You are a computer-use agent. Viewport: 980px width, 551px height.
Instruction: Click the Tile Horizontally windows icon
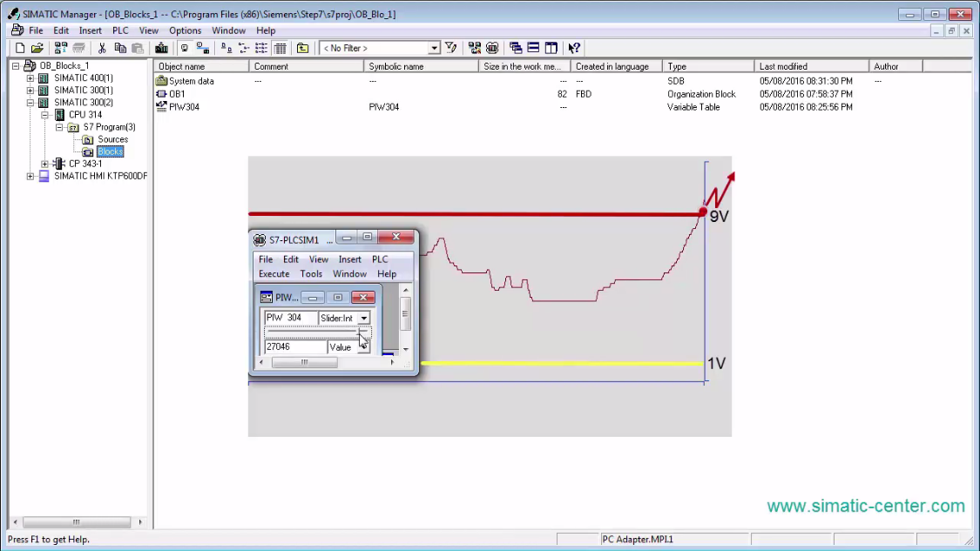coord(533,48)
